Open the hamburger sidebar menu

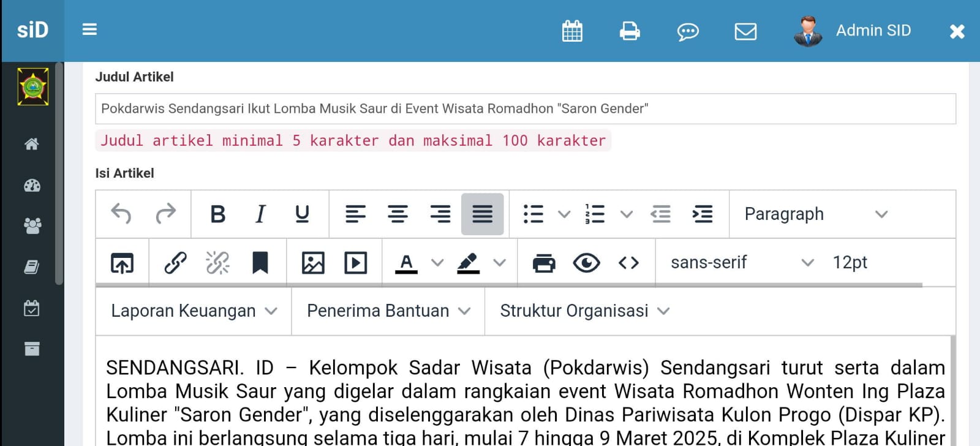point(89,29)
